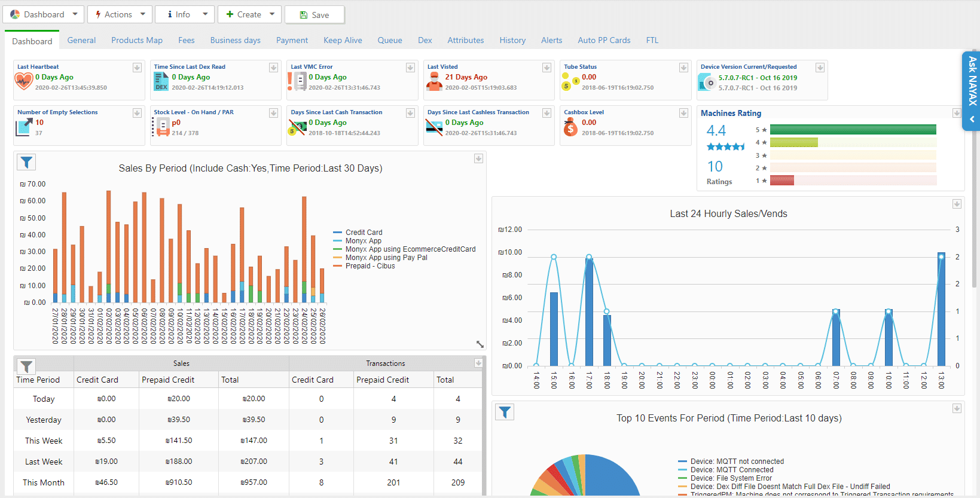Click the Cashbox Level money bag icon

click(x=570, y=127)
